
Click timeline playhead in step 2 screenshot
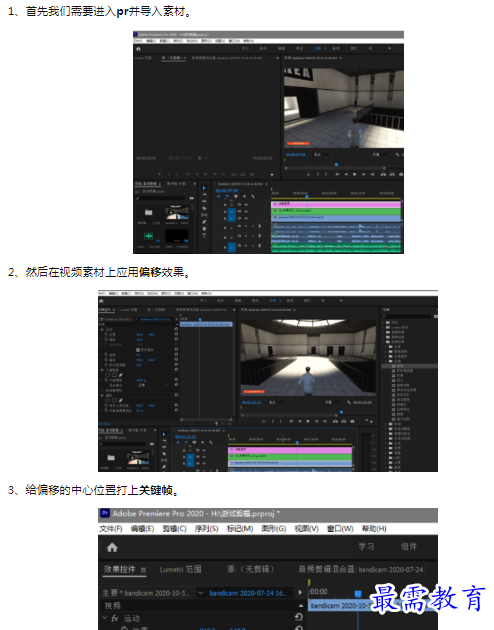click(297, 442)
